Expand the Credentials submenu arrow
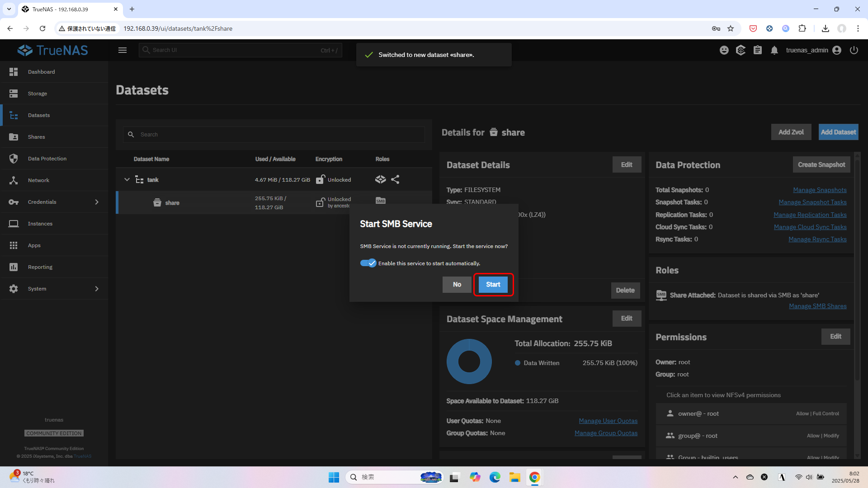This screenshot has width=868, height=488. click(96, 202)
